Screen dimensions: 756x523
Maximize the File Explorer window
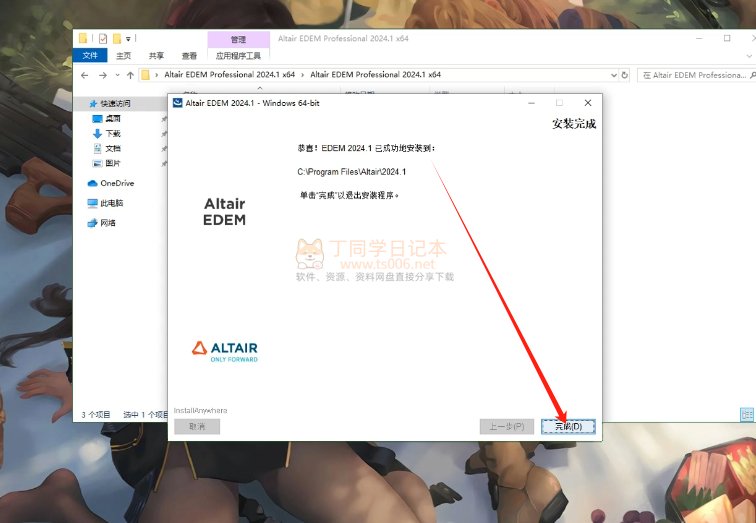(x=727, y=38)
